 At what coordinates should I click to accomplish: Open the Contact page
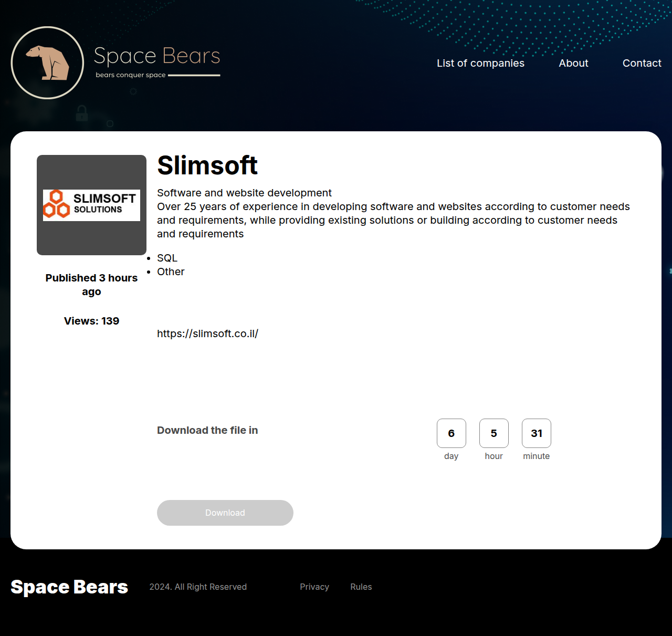click(642, 63)
